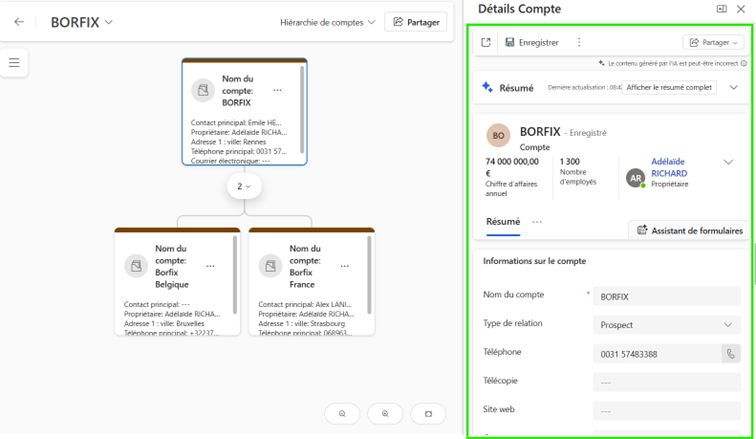Expand the Résumé summary section chevron
This screenshot has width=756, height=439.
tap(733, 87)
